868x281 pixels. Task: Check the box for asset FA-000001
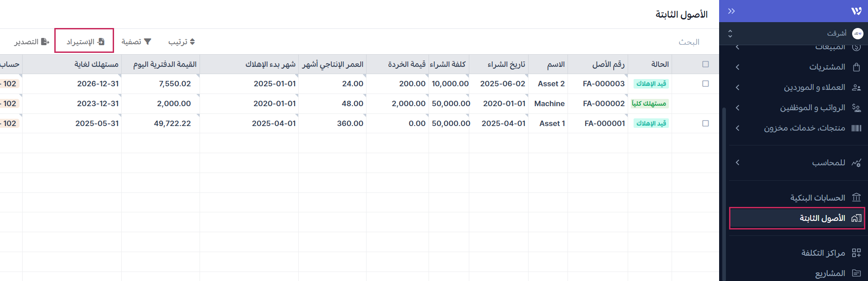tap(705, 123)
